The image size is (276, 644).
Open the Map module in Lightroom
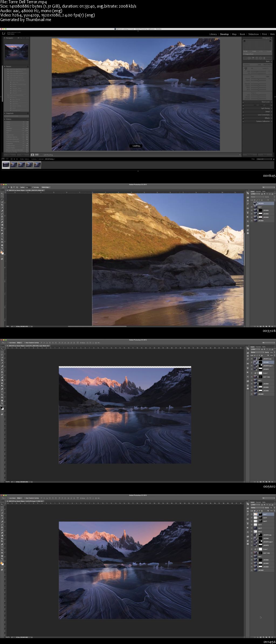coord(234,34)
